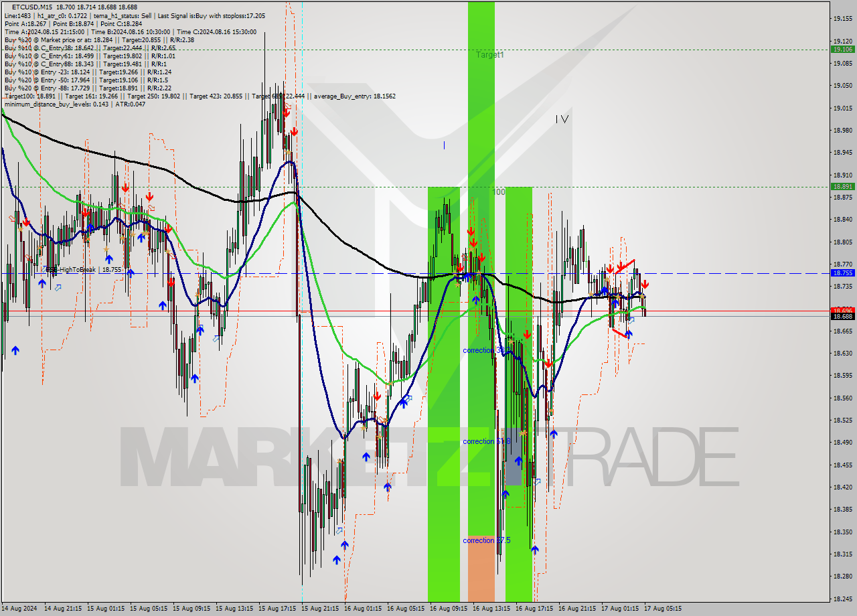Click the 'Buy %10 @ C_Entry38: 18.642' line
This screenshot has width=857, height=616.
tap(90, 48)
